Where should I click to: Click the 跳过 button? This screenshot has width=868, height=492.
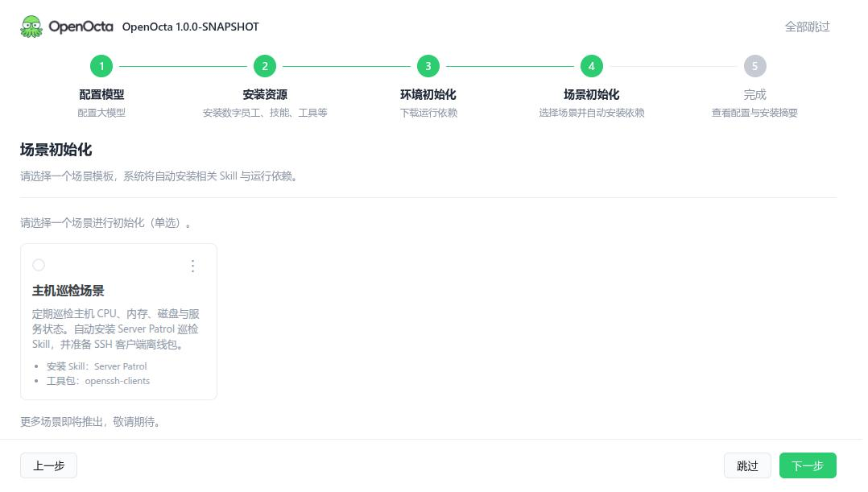click(747, 465)
